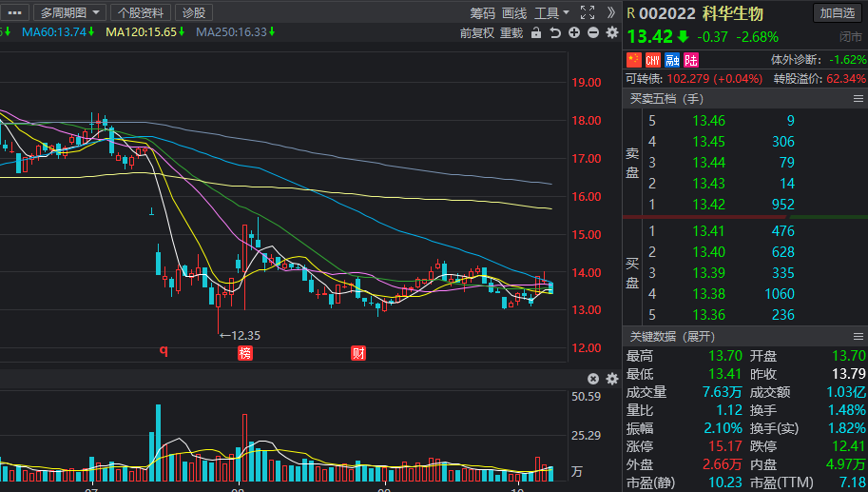Click the undo arrow icon
Screen dimensions: 868x492
(554, 32)
